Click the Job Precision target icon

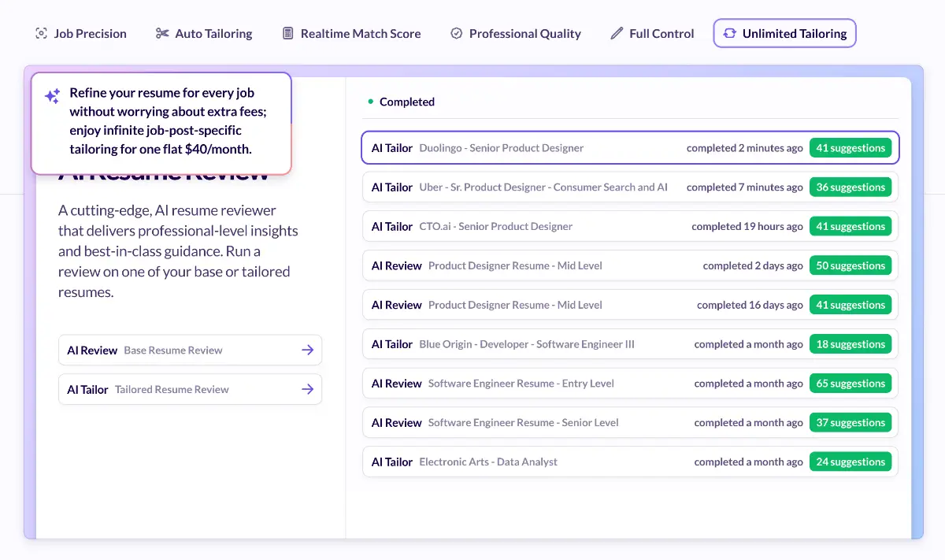[42, 33]
